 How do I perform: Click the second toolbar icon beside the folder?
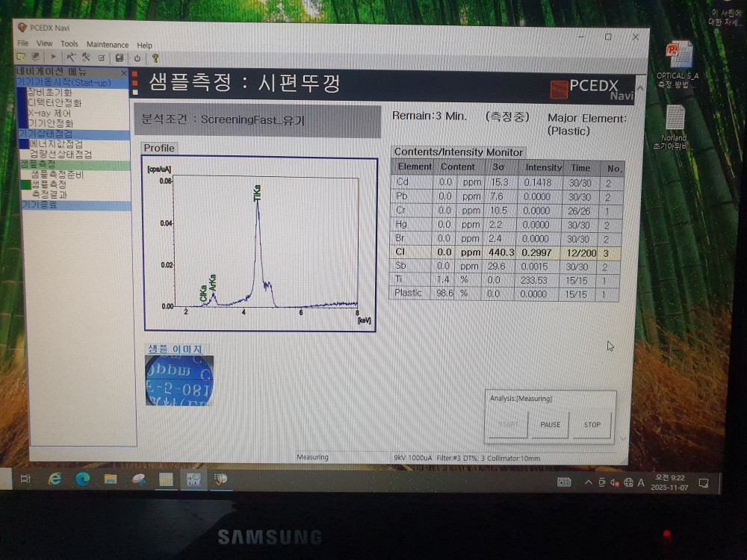35,57
